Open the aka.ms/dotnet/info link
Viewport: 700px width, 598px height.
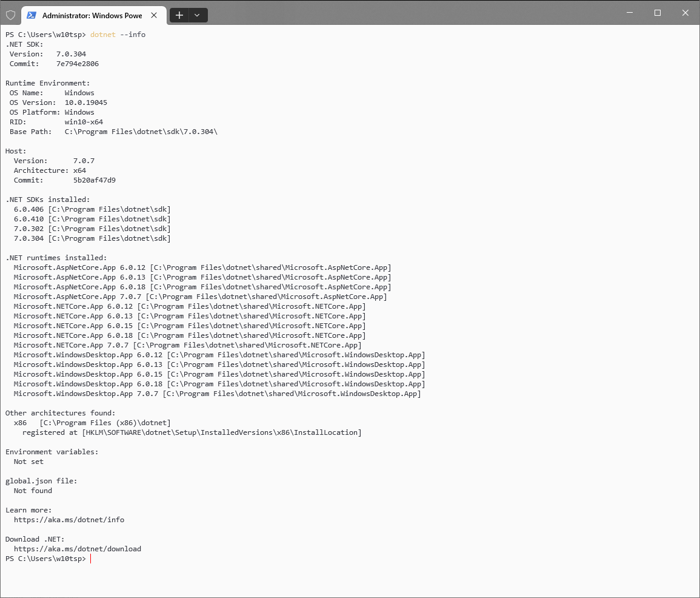tap(69, 520)
